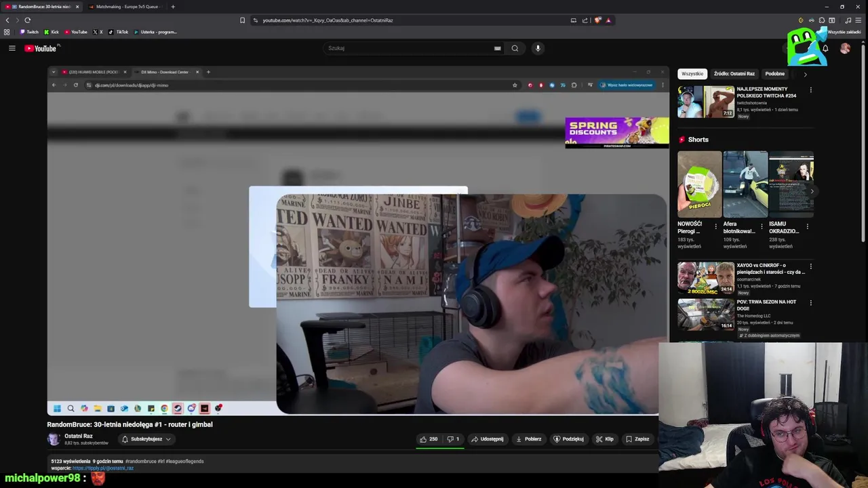Open the Afera błotnikowa short thumbnail

click(x=745, y=184)
